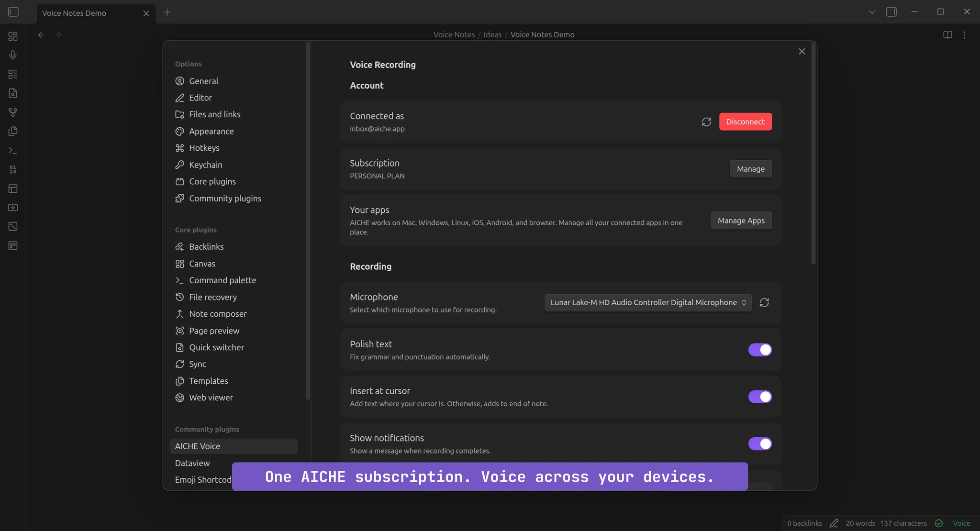Toggle the Polish text switch
This screenshot has width=980, height=531.
click(x=760, y=350)
